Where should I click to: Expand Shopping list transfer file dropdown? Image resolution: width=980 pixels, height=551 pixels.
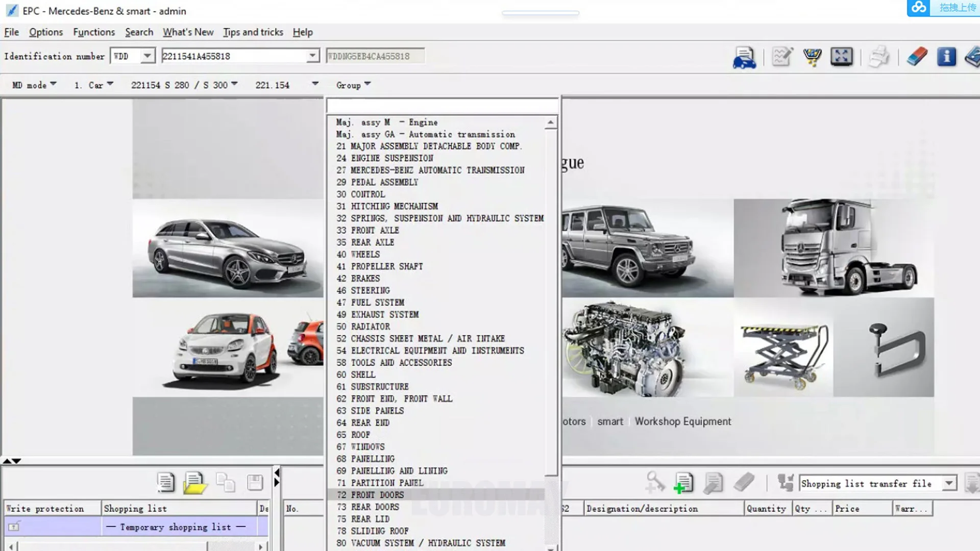point(949,483)
